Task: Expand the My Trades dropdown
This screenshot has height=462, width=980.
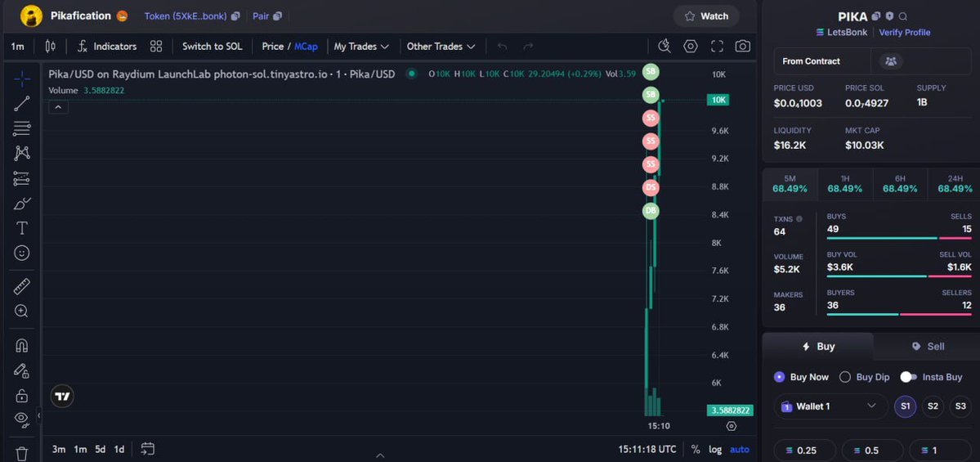Action: point(361,47)
